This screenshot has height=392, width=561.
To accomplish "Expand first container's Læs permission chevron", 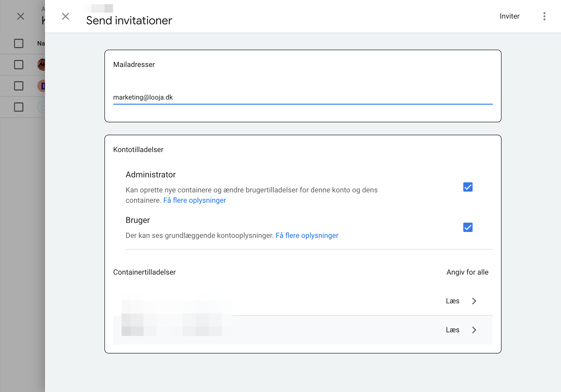I will 474,301.
